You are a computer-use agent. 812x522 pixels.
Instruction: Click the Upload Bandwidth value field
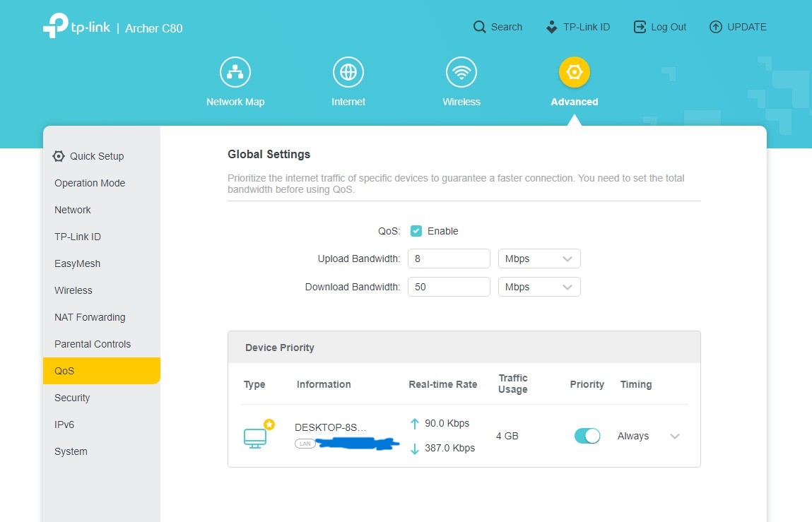(x=449, y=259)
